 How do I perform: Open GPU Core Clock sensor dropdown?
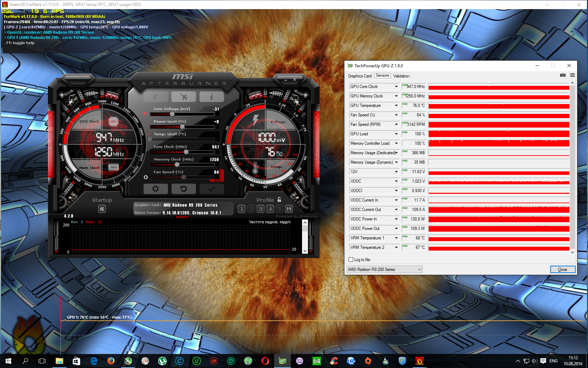pos(396,87)
